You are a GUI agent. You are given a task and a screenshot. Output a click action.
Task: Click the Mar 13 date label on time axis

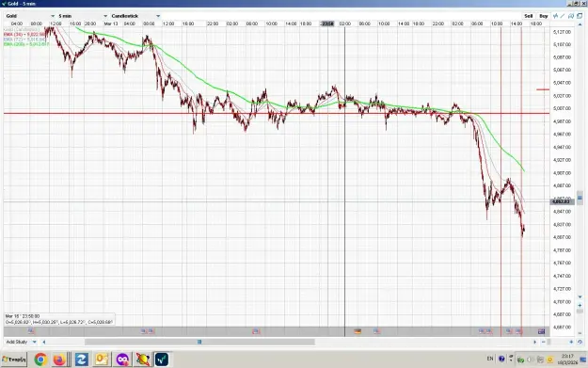point(111,24)
